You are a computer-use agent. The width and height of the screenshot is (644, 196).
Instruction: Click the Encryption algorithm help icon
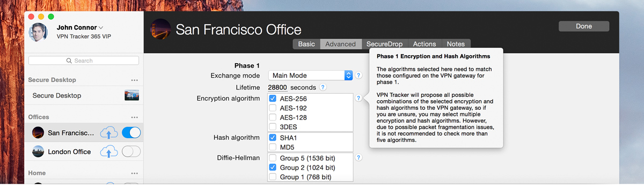pyautogui.click(x=358, y=99)
